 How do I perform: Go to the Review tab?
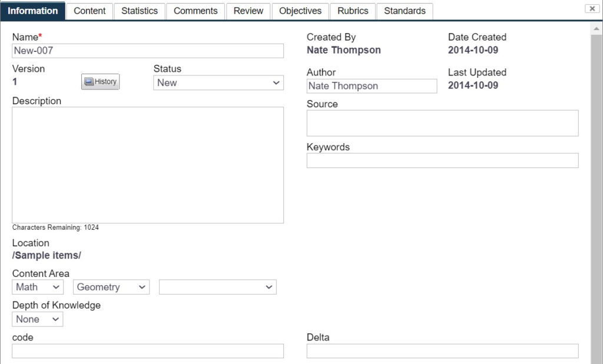click(249, 11)
